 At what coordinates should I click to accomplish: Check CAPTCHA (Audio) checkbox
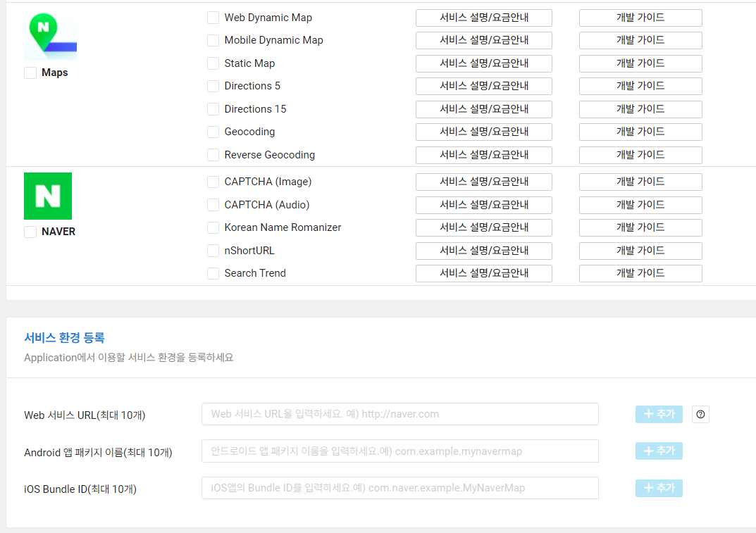213,206
